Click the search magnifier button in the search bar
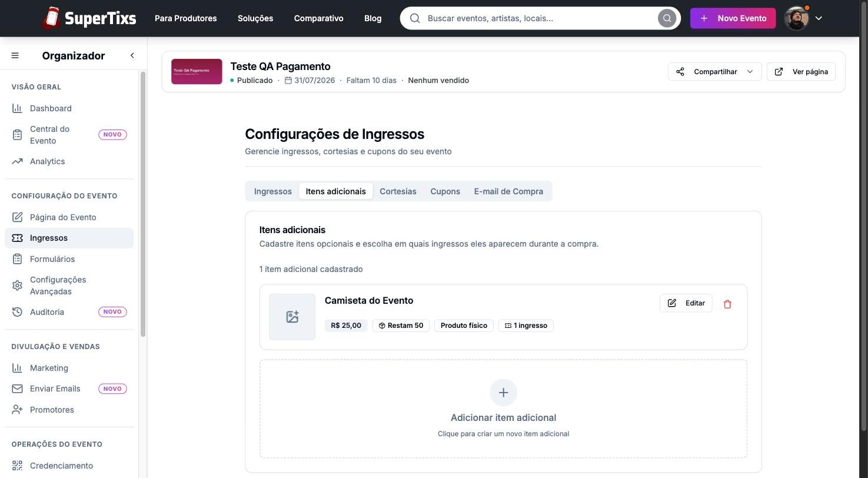 tap(667, 18)
